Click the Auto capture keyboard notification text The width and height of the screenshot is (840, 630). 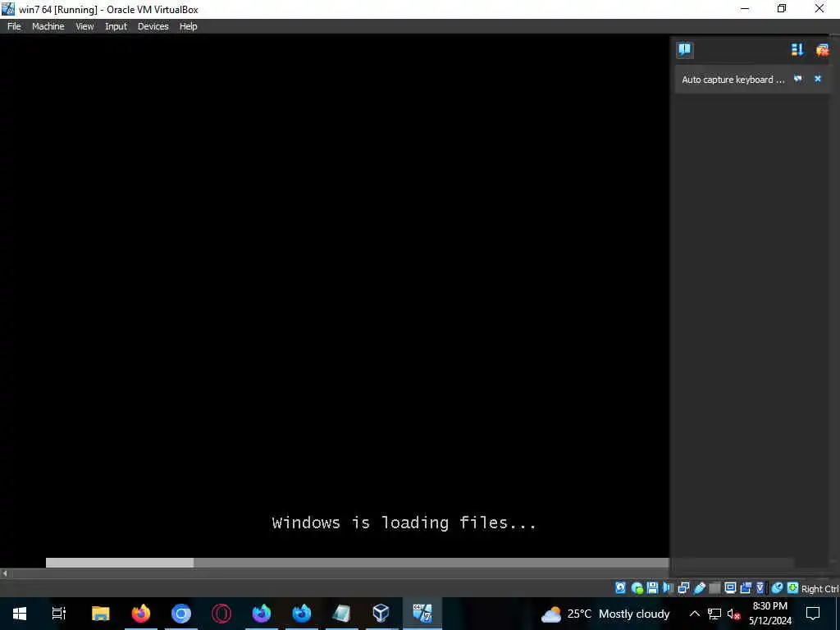click(733, 80)
